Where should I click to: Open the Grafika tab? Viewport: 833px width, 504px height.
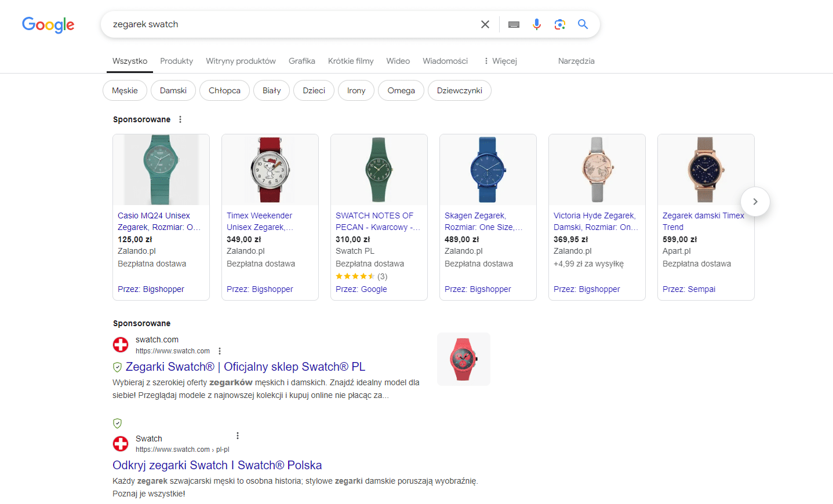pos(302,61)
